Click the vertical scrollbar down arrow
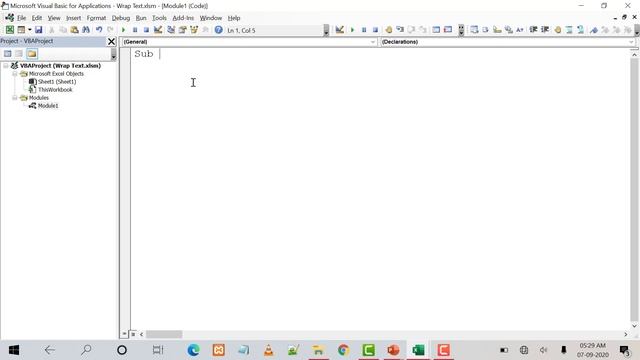 tap(634, 326)
